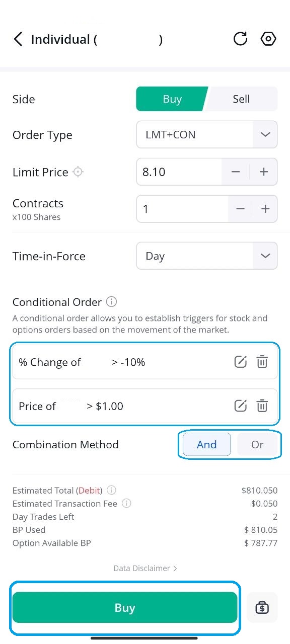Delete the % Change condition
Viewport: 290px width, 644px height.
tap(262, 361)
